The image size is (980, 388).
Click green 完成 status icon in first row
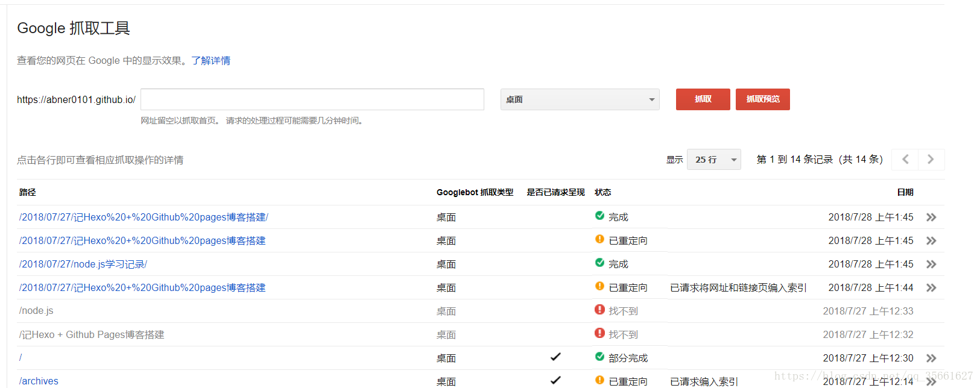599,216
